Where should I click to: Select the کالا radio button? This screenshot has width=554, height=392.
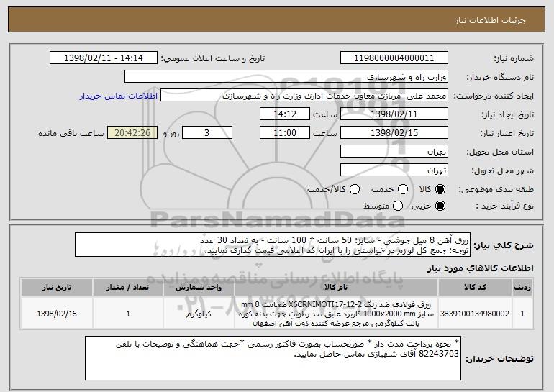point(440,189)
